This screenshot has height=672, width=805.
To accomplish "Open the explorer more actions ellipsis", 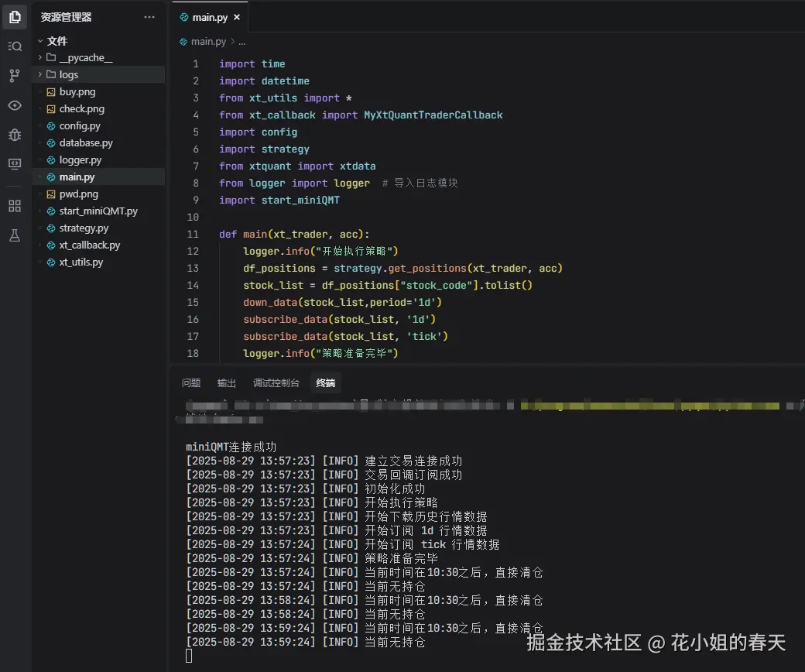I will coord(149,17).
